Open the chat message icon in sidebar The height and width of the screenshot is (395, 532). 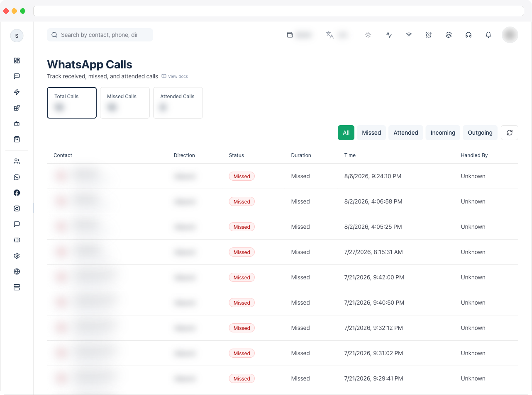17,76
